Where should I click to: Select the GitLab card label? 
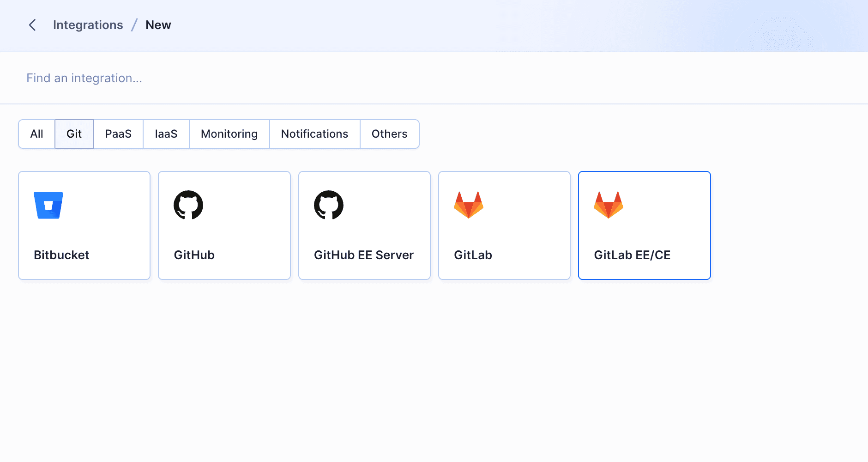473,255
